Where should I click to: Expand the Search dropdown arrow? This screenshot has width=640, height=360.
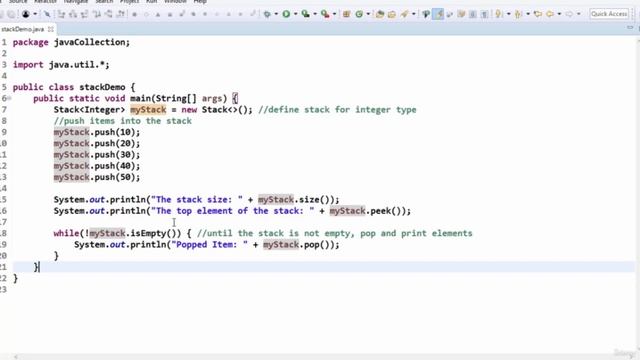[413, 14]
